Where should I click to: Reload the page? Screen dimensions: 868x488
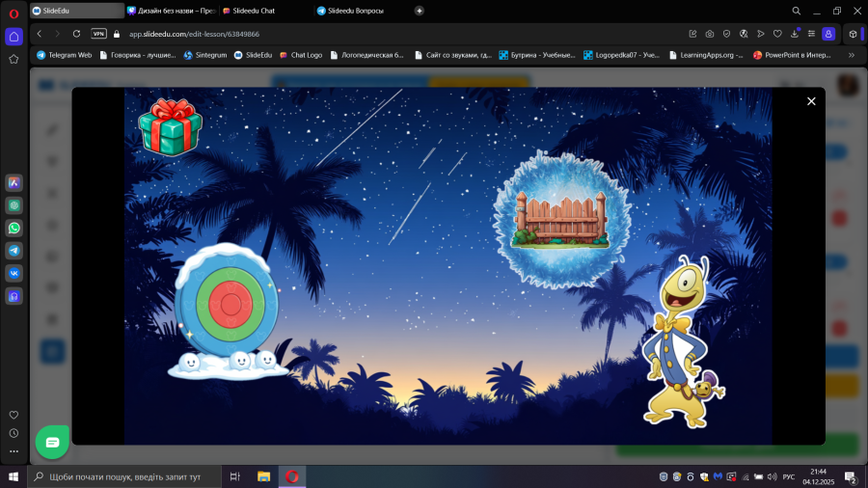(x=76, y=33)
